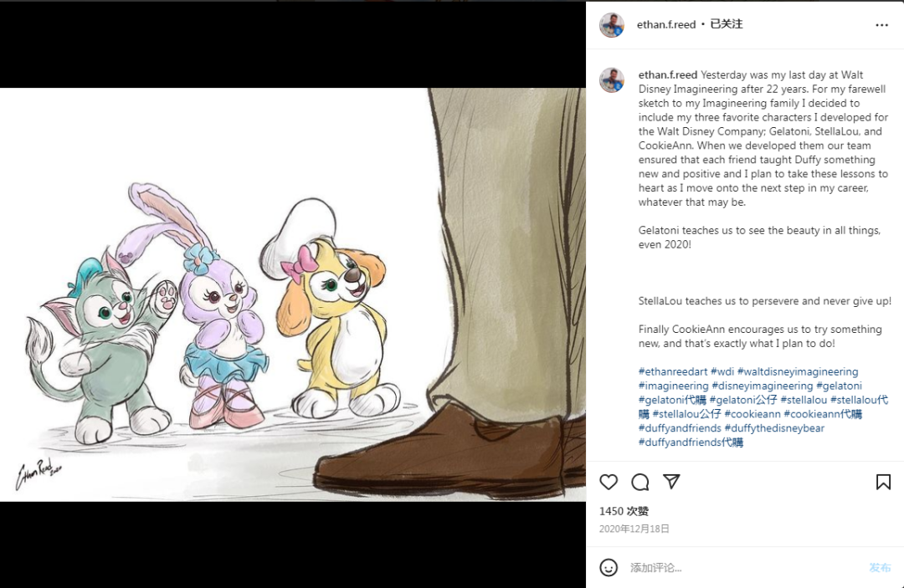Open hashtag #disneyimagineering
904x588 pixels.
[763, 386]
